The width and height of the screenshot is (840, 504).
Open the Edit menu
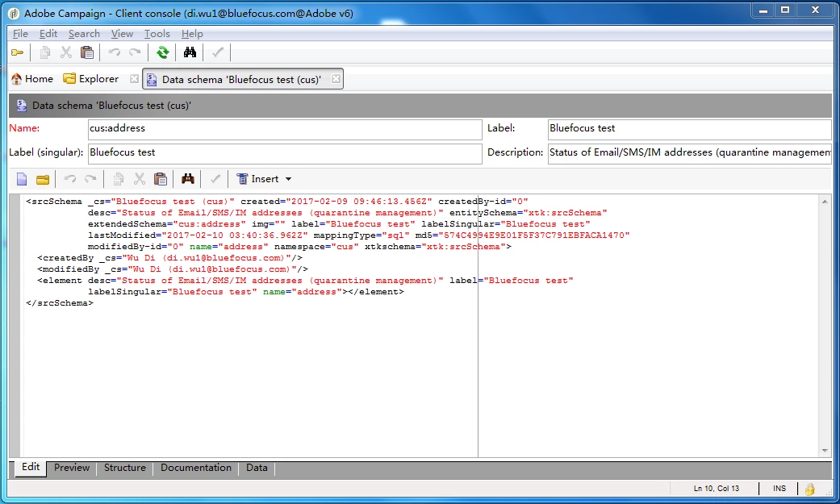coord(48,34)
